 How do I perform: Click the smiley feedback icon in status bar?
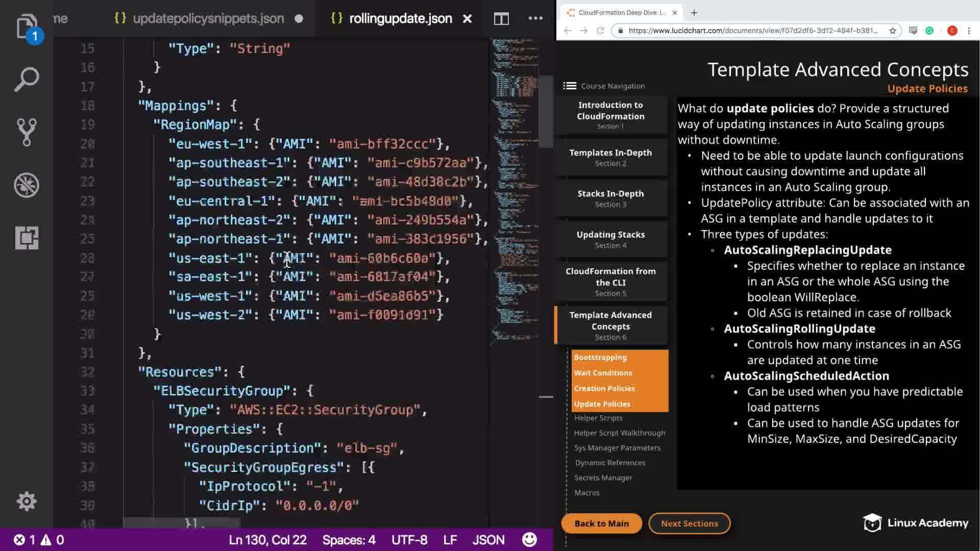point(529,540)
